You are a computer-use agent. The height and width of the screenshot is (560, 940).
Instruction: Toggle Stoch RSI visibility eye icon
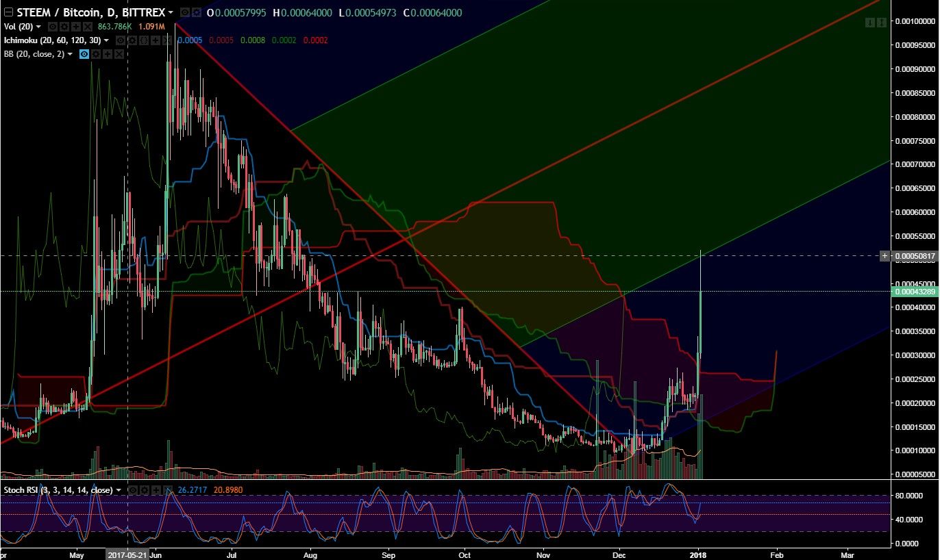coord(133,490)
